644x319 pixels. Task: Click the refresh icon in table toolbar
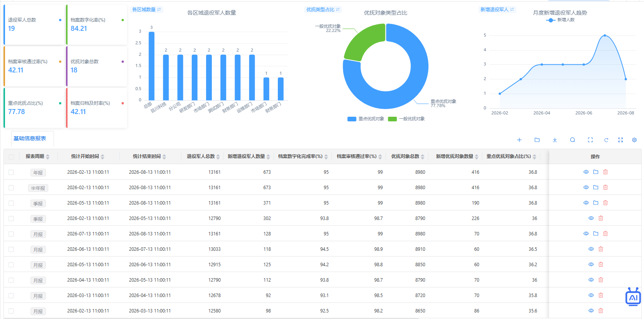click(606, 140)
